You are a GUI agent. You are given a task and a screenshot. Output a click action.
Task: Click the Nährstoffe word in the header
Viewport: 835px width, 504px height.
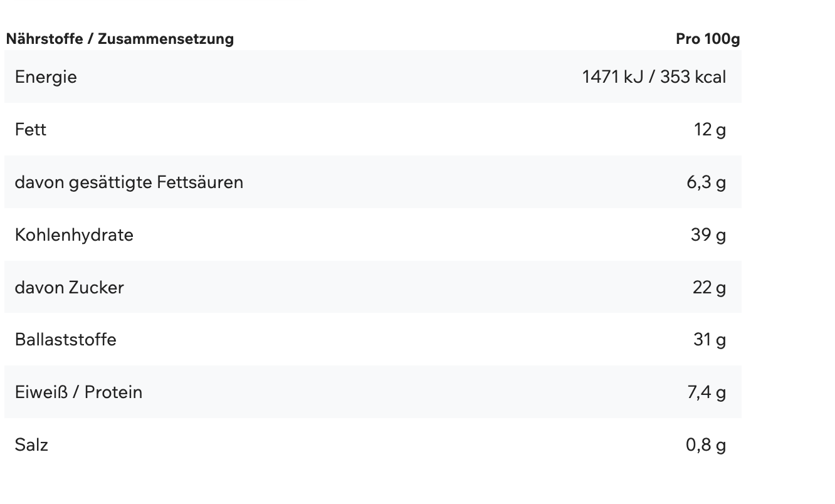(44, 39)
